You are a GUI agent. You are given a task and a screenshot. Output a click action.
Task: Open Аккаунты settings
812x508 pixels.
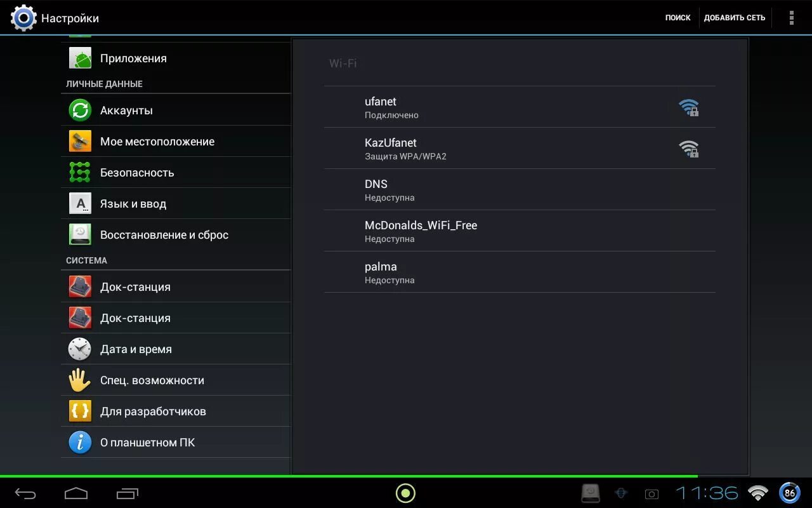[176, 110]
